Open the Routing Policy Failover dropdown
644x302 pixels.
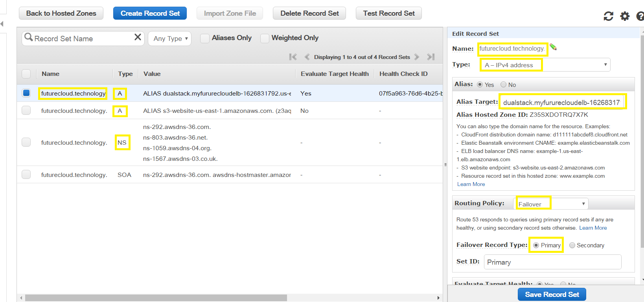click(551, 204)
